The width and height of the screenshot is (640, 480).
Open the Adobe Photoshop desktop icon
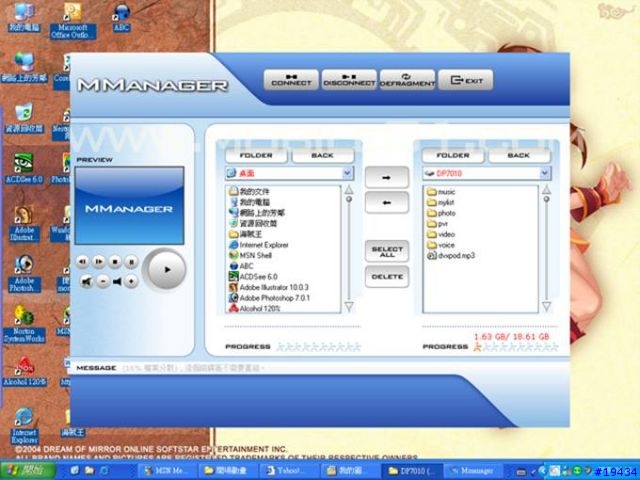[24, 273]
